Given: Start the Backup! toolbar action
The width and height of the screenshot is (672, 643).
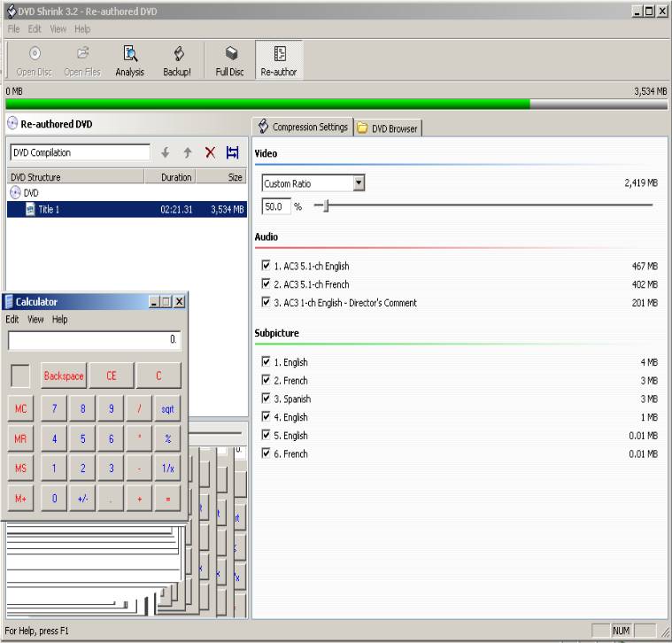Looking at the screenshot, I should (177, 60).
